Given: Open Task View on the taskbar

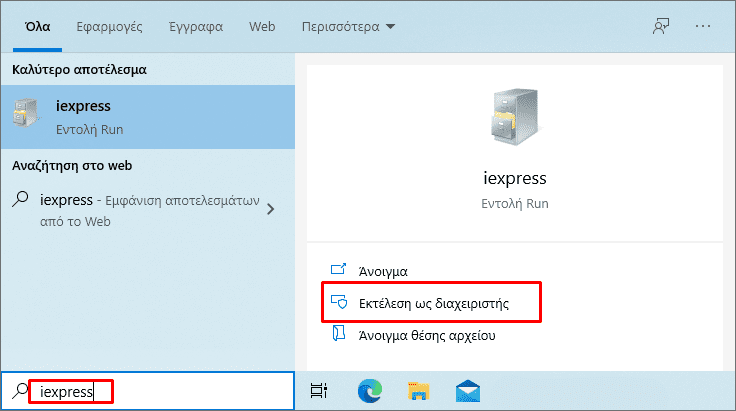Looking at the screenshot, I should (319, 391).
